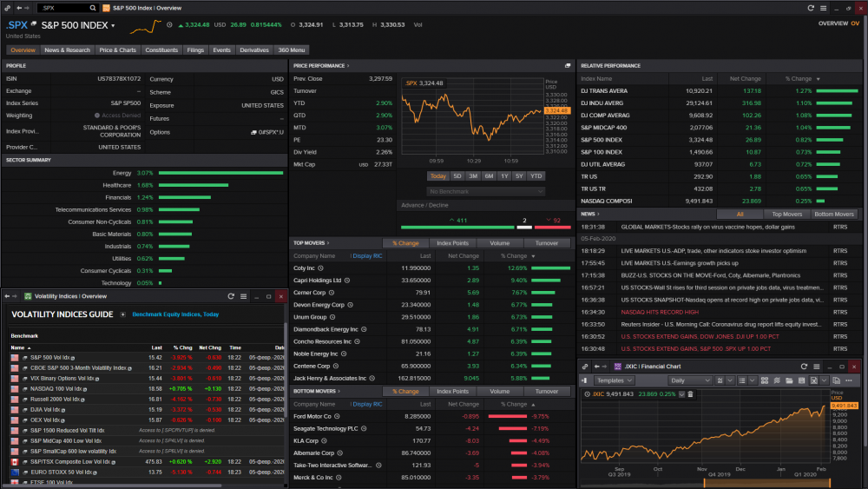Switch to the Constituents tab

point(161,50)
